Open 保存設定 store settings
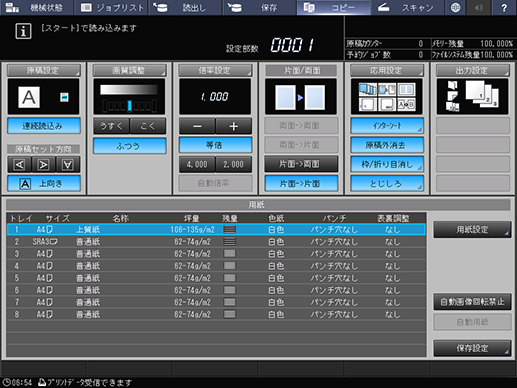The width and height of the screenshot is (517, 388). tap(472, 348)
